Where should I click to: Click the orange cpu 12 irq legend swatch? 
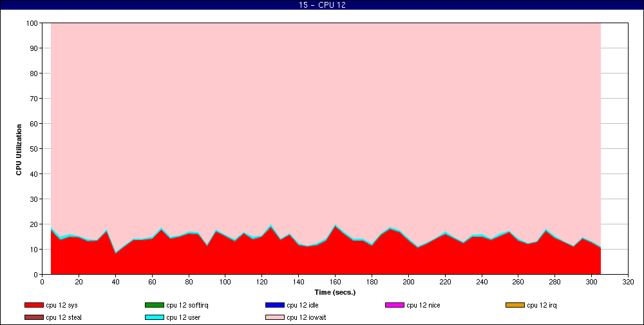(x=515, y=305)
